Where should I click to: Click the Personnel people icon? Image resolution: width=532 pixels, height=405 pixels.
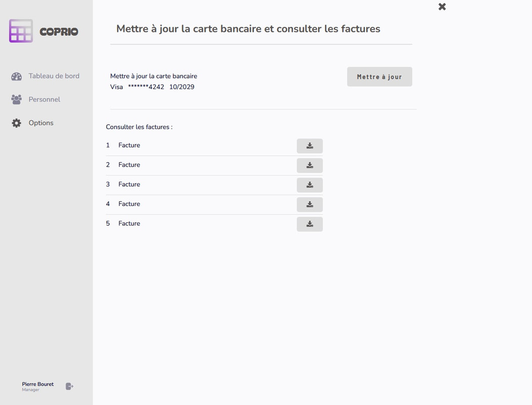(x=17, y=100)
